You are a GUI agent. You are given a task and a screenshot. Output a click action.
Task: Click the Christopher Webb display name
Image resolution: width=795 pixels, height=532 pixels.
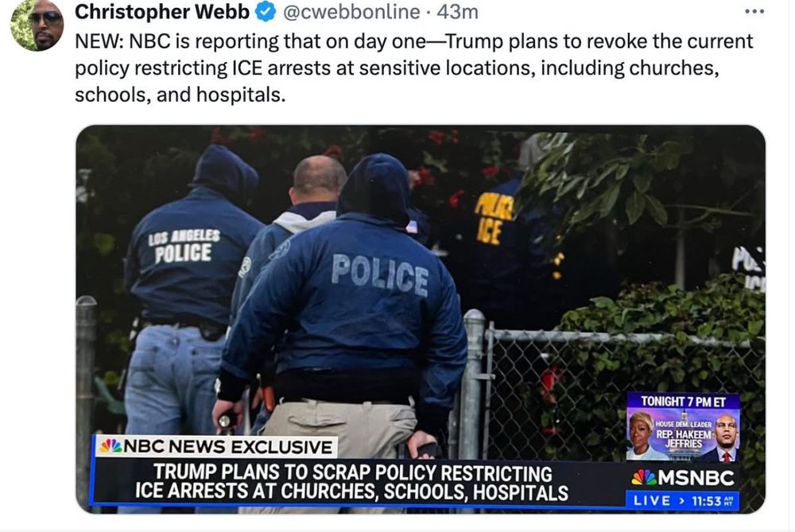[162, 12]
